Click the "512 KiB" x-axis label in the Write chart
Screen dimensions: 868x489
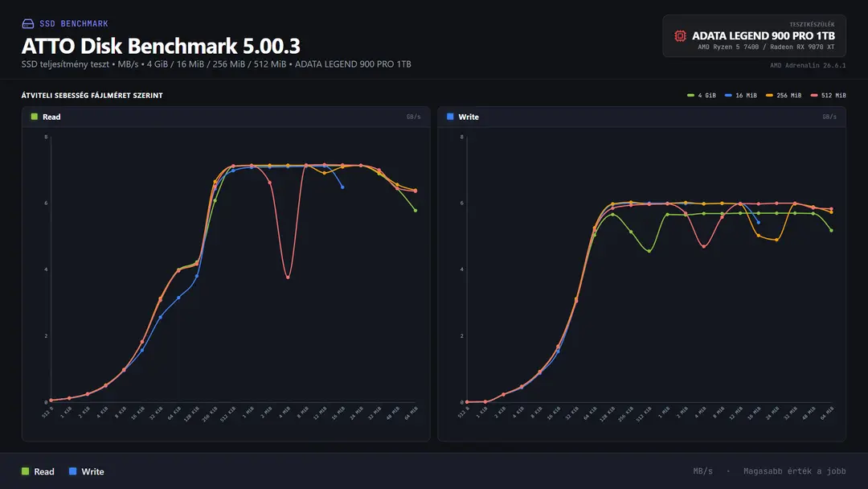pyautogui.click(x=644, y=414)
